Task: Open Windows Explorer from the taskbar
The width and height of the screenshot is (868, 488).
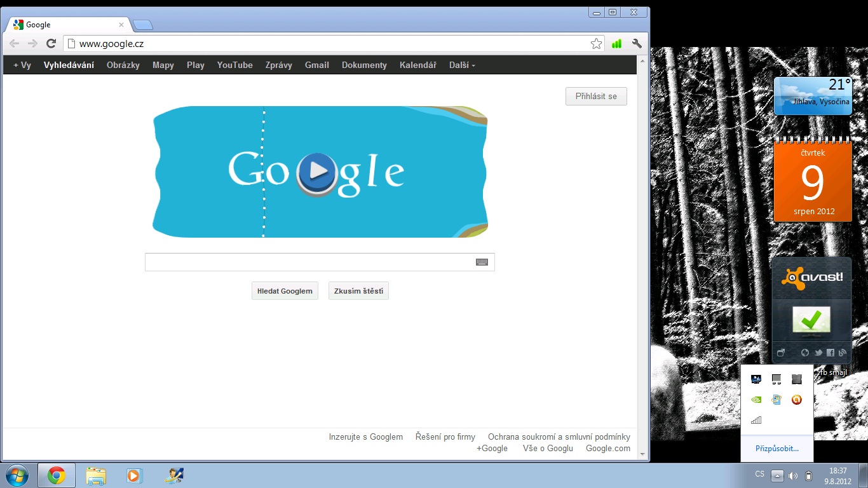Action: (x=96, y=475)
